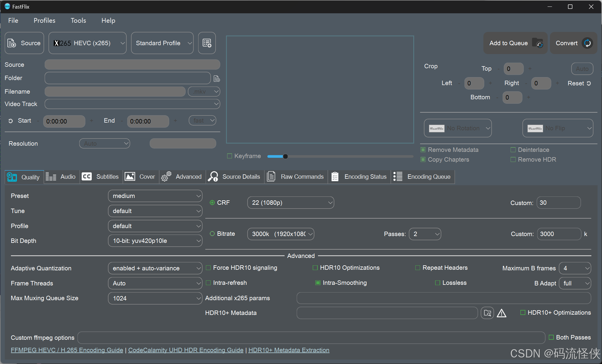Click the HDR10+ warning triangle icon

pyautogui.click(x=501, y=313)
